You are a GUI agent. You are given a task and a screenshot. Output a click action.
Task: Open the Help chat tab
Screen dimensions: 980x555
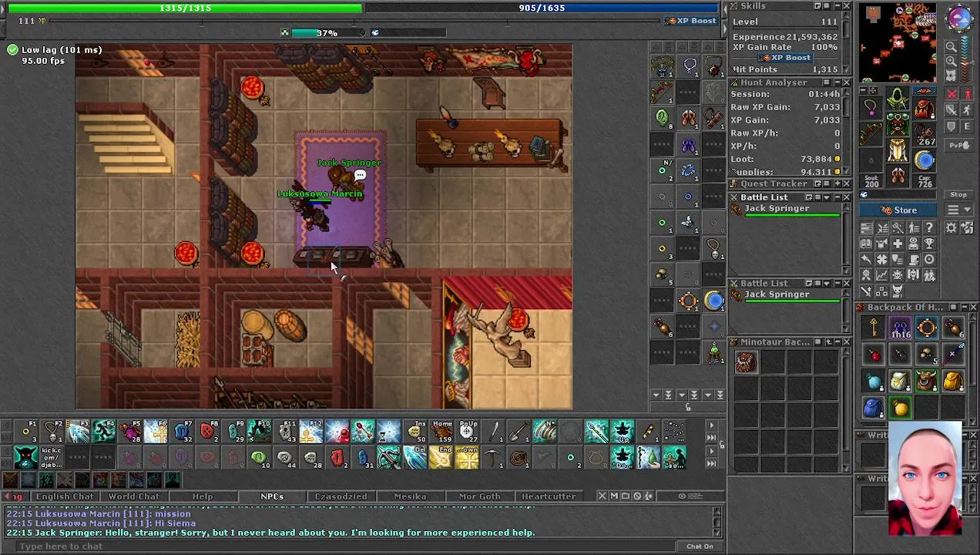pos(203,496)
